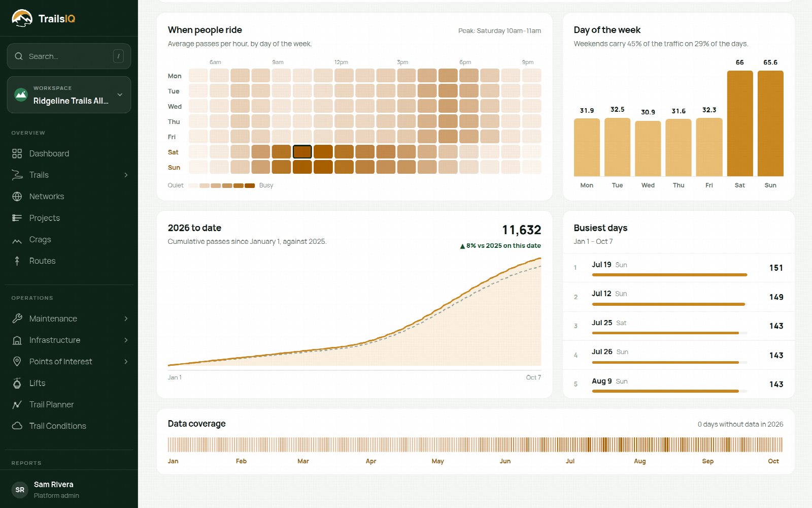Click the Routes arrow icon
This screenshot has height=508, width=812.
(x=17, y=261)
